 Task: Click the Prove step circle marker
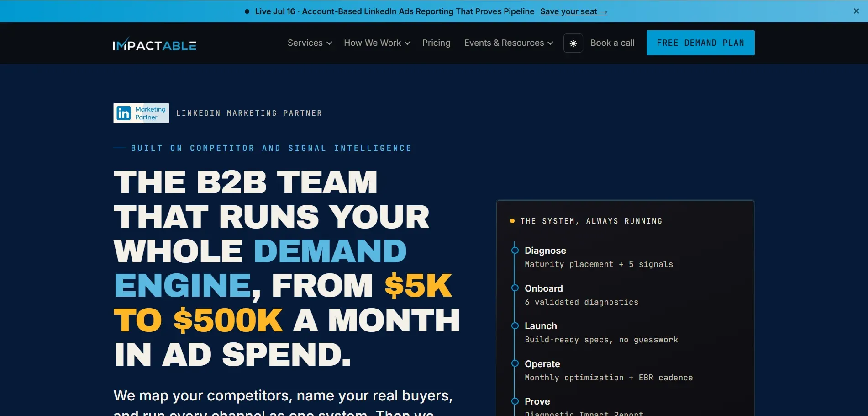pyautogui.click(x=515, y=401)
